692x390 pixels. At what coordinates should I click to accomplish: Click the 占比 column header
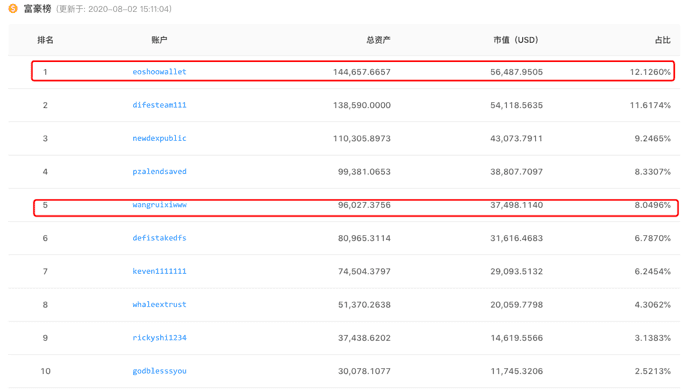click(x=662, y=40)
